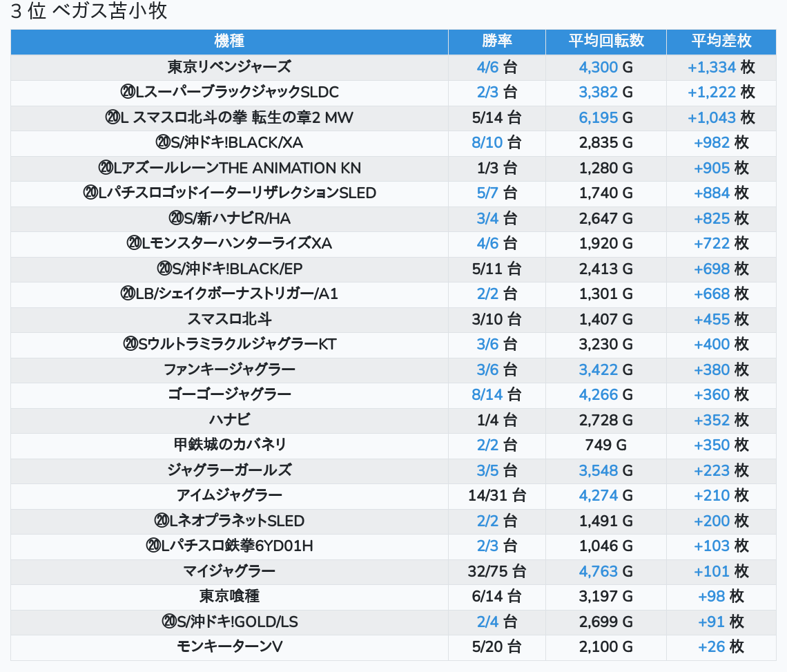The width and height of the screenshot is (787, 672).
Task: Sort by the 平均回転数 column header
Action: (x=605, y=41)
